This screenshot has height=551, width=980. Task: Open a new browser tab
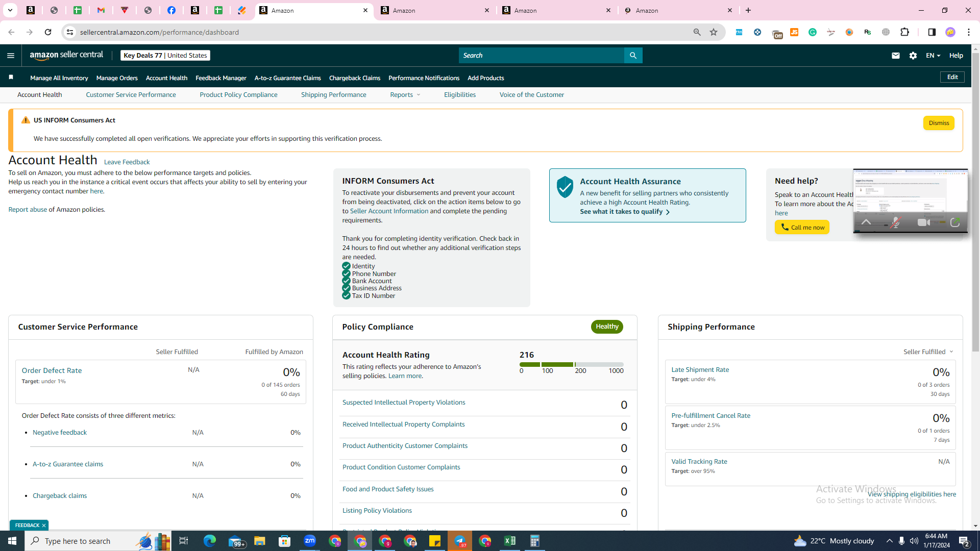point(748,10)
